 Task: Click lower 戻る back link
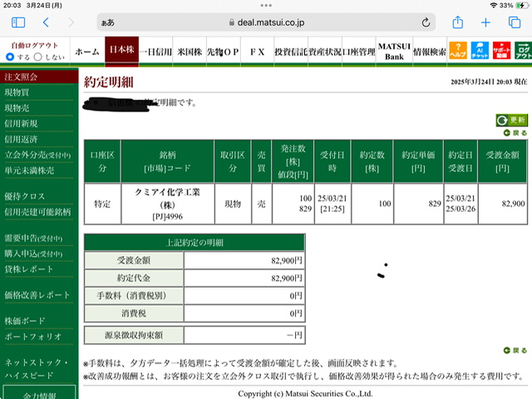tap(515, 350)
